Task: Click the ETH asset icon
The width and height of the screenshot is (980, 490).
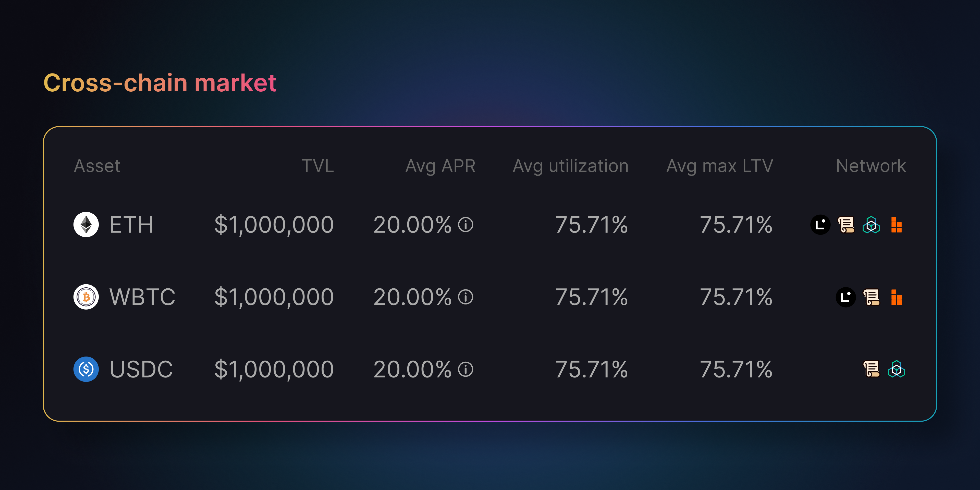Action: pyautogui.click(x=86, y=225)
